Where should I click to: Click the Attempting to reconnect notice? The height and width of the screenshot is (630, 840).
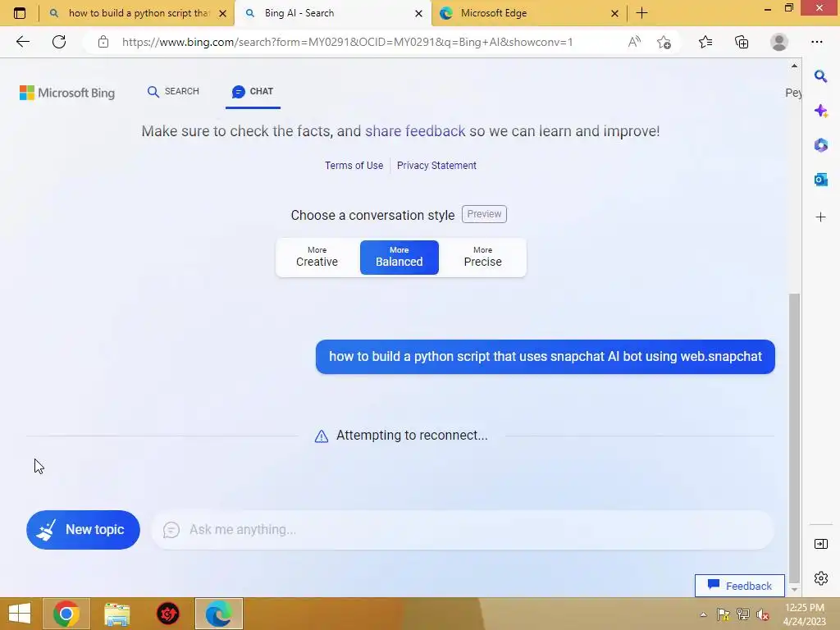401,436
